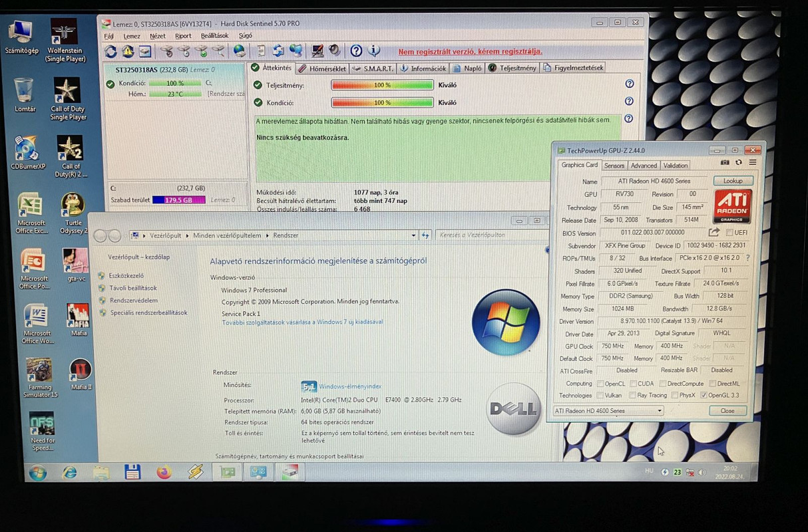Click the question mark next to Bus Interface
Viewport: 808px width, 532px height.
click(x=747, y=258)
